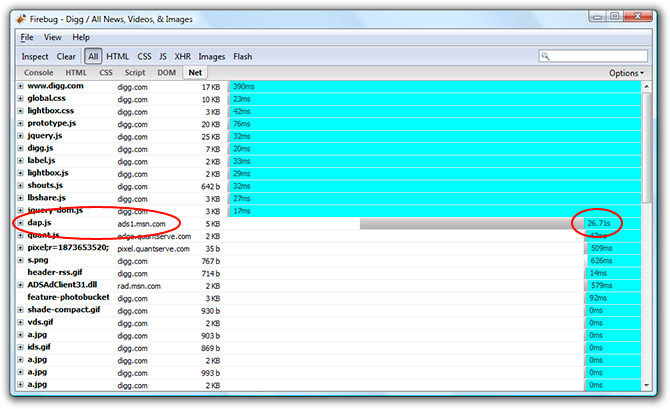Viewport: 670px width, 409px height.
Task: Expand the lbshare.js request row
Action: point(20,198)
